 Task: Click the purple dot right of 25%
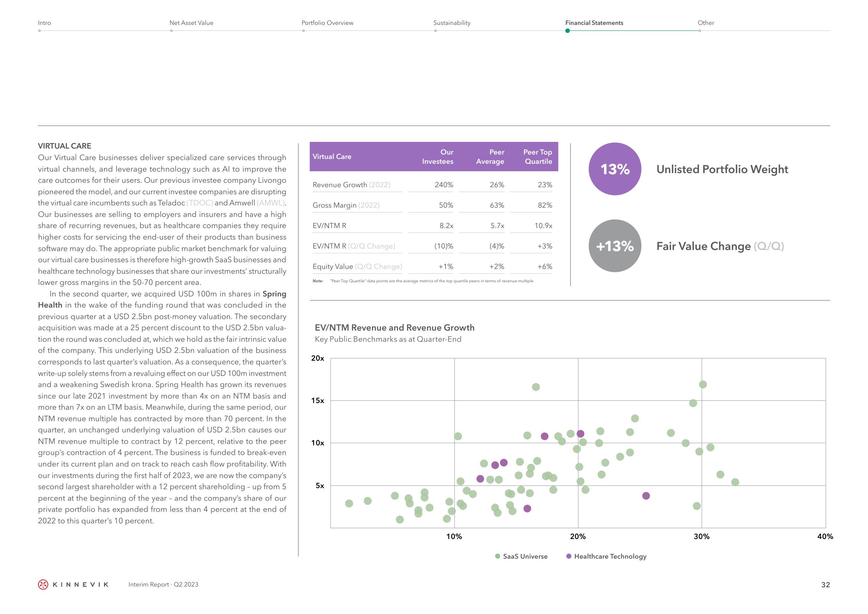646,496
